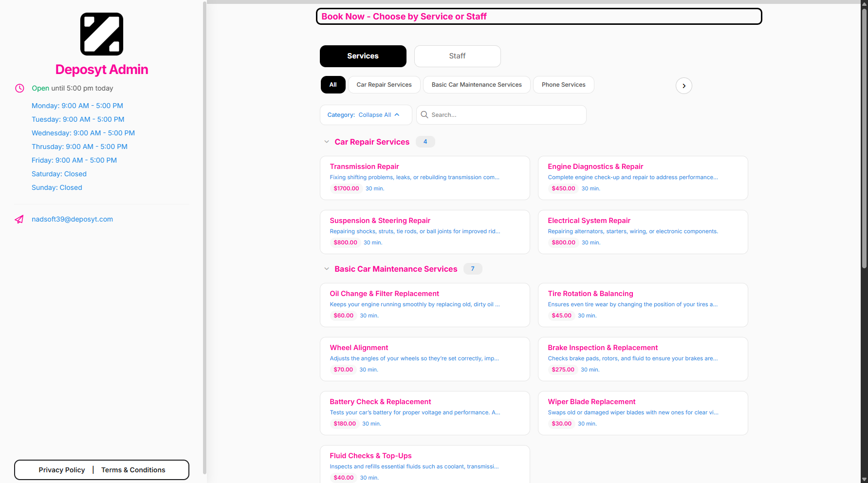Open the Terms & Conditions link
The height and width of the screenshot is (483, 868).
tap(133, 470)
